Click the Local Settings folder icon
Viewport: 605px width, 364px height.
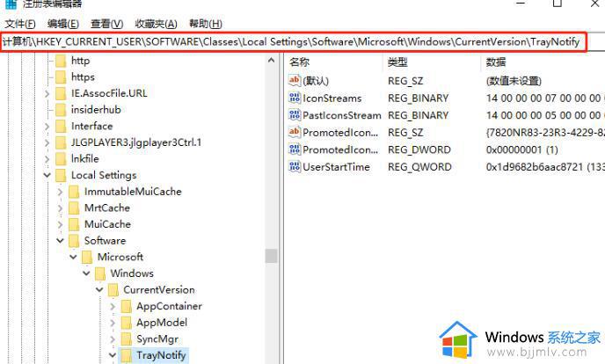[x=61, y=176]
